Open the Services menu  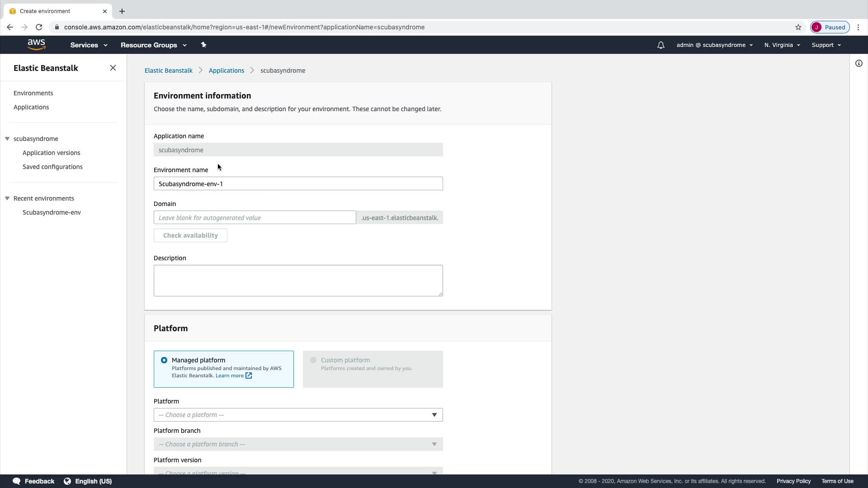click(x=89, y=45)
